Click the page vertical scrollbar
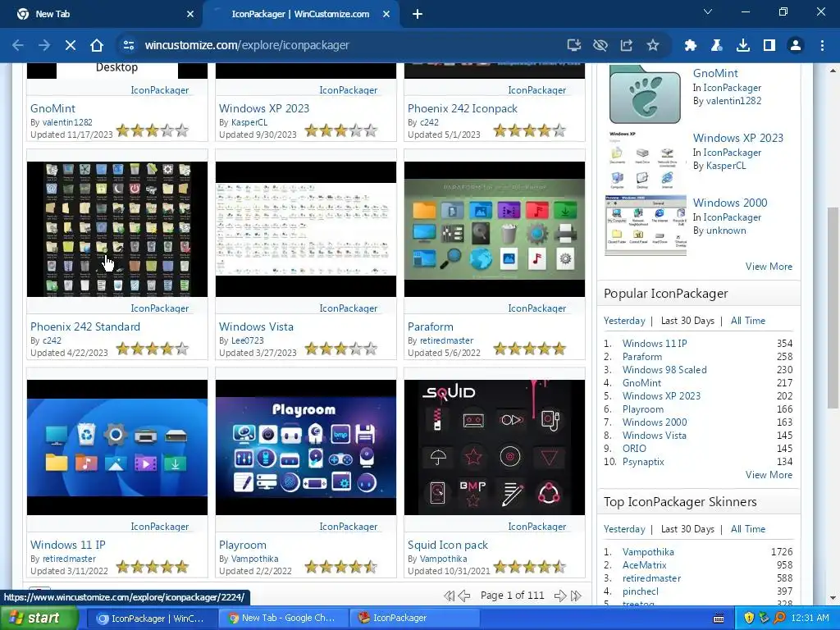Image resolution: width=840 pixels, height=630 pixels. [x=833, y=308]
